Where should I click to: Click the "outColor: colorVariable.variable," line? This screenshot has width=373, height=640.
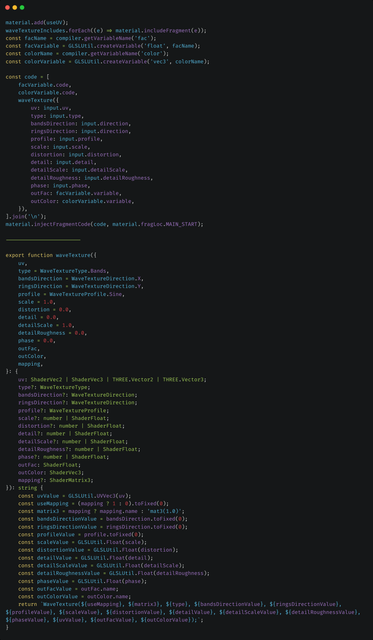82,201
